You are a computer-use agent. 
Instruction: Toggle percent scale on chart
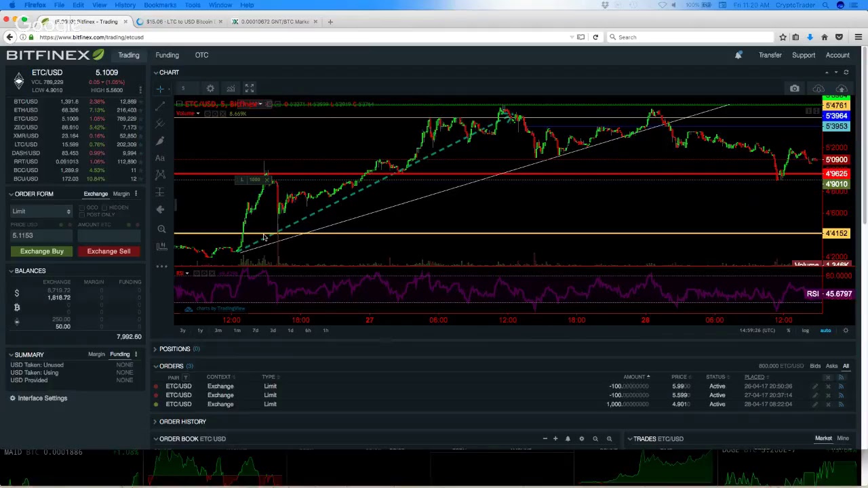click(x=788, y=331)
